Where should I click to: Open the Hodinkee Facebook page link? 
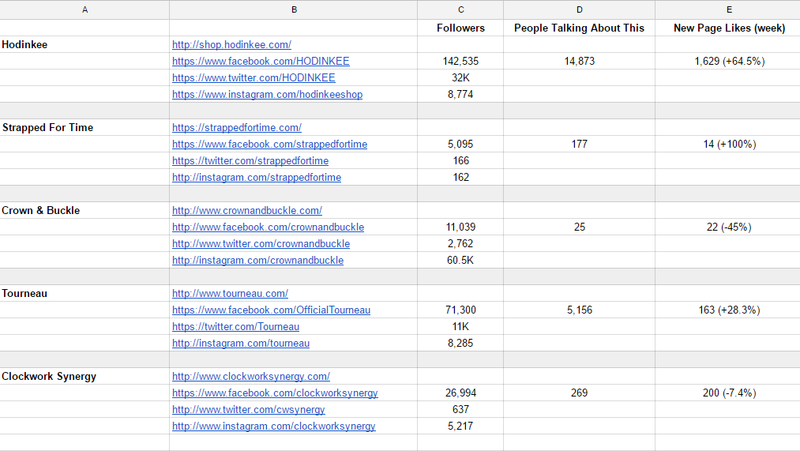point(261,61)
